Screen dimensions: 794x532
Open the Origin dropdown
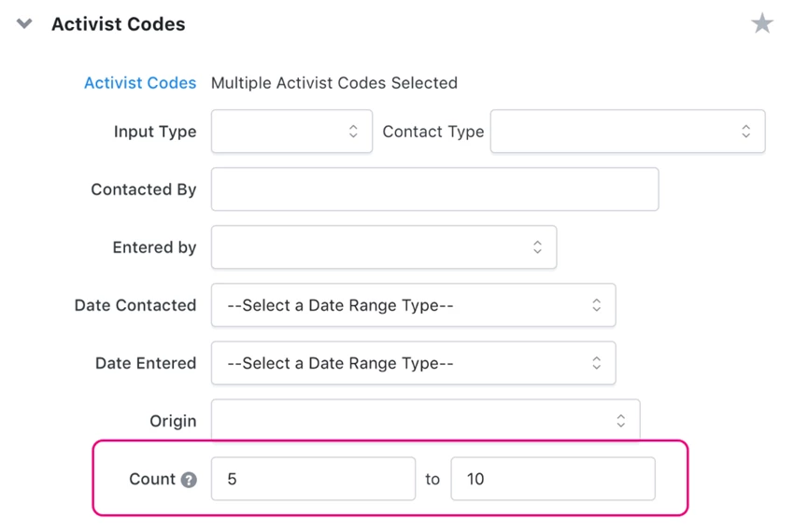425,420
